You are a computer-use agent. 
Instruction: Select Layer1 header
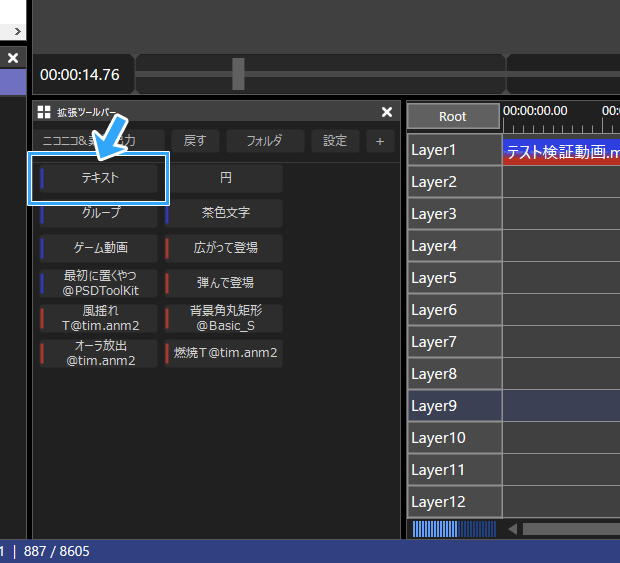point(455,150)
